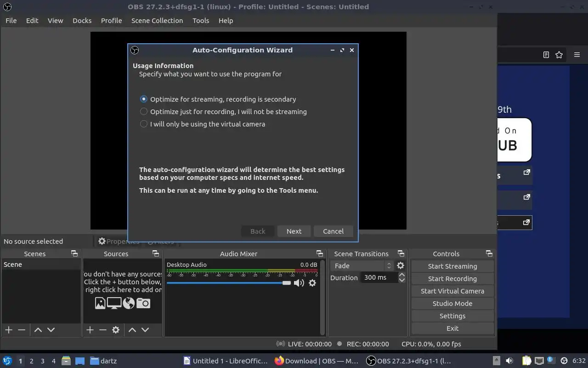This screenshot has height=368, width=588.
Task: Open the Help menu
Action: pyautogui.click(x=226, y=20)
